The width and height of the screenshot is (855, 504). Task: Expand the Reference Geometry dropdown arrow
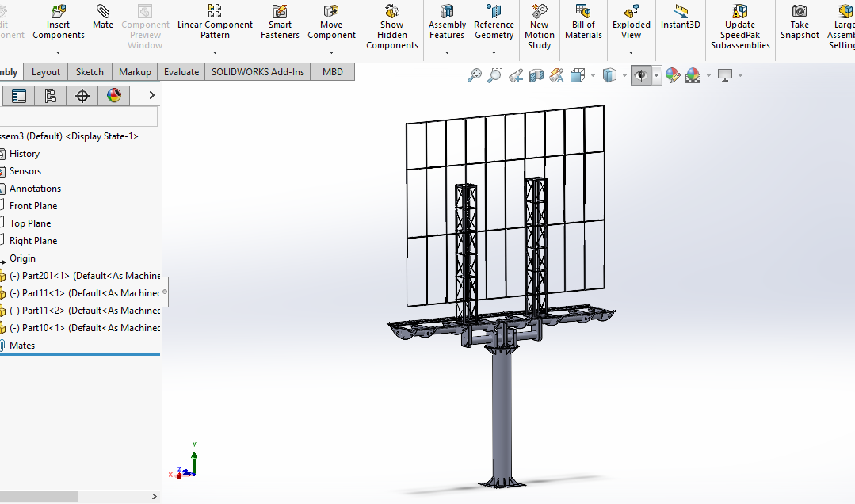pos(494,53)
